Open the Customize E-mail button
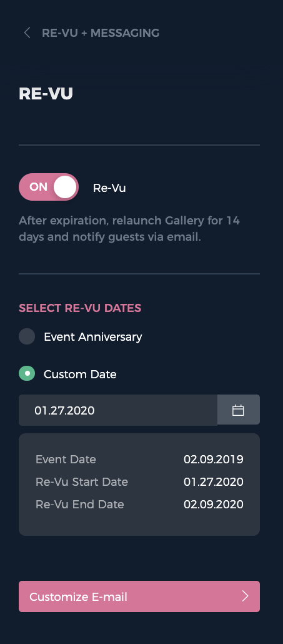 pyautogui.click(x=139, y=596)
